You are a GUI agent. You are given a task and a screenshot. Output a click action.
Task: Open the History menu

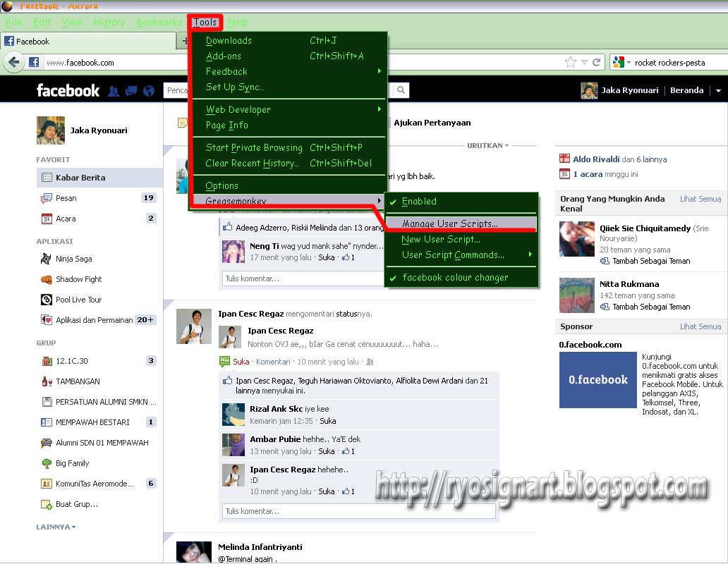point(109,23)
